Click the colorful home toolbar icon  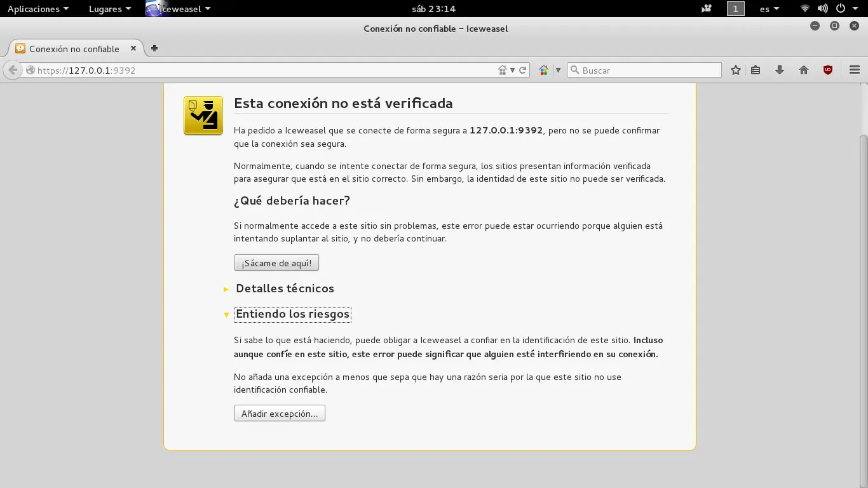543,71
